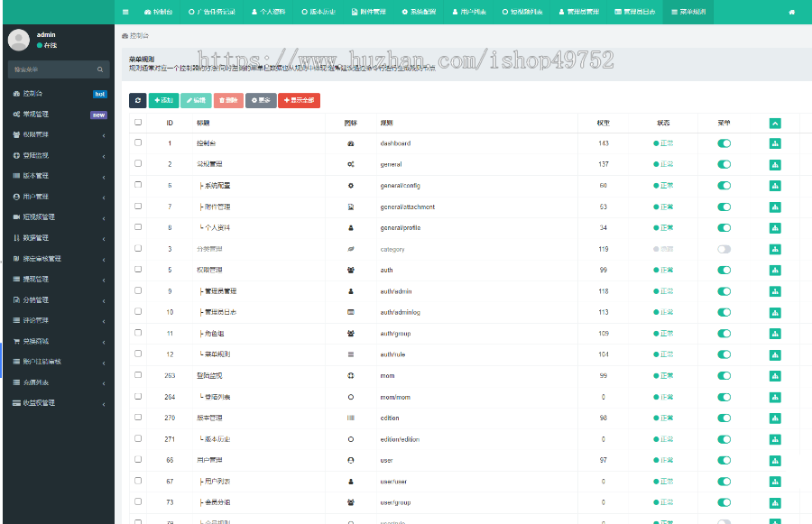This screenshot has width=812, height=524.
Task: Expand the 提现管理 sidebar menu
Action: pos(59,279)
